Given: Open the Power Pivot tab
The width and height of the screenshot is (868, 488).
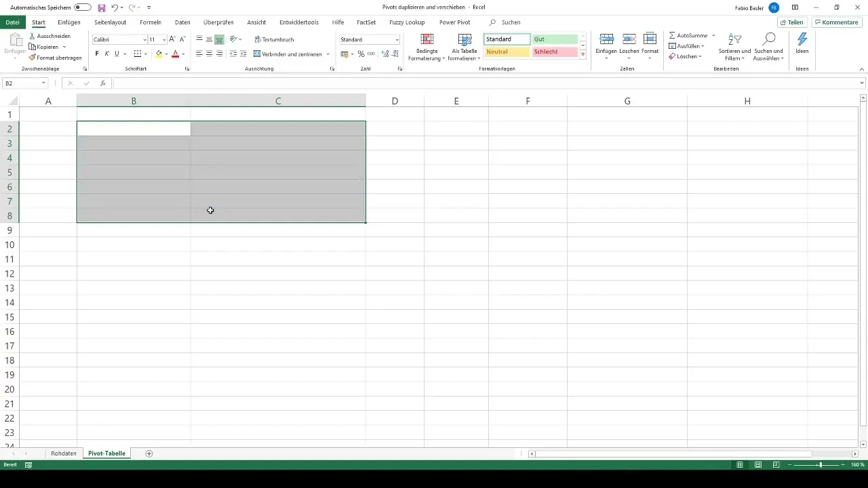Looking at the screenshot, I should tap(454, 22).
